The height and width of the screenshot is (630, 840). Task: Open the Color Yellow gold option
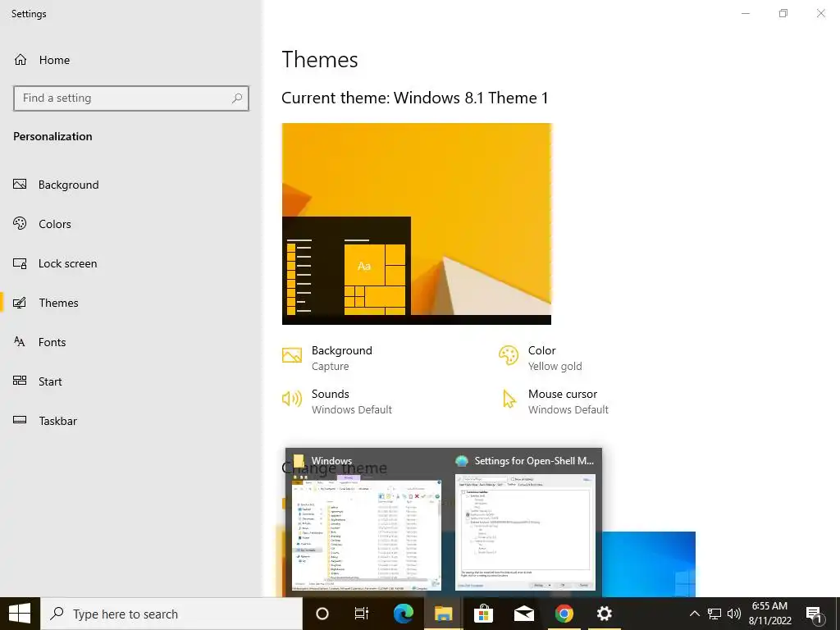[540, 358]
